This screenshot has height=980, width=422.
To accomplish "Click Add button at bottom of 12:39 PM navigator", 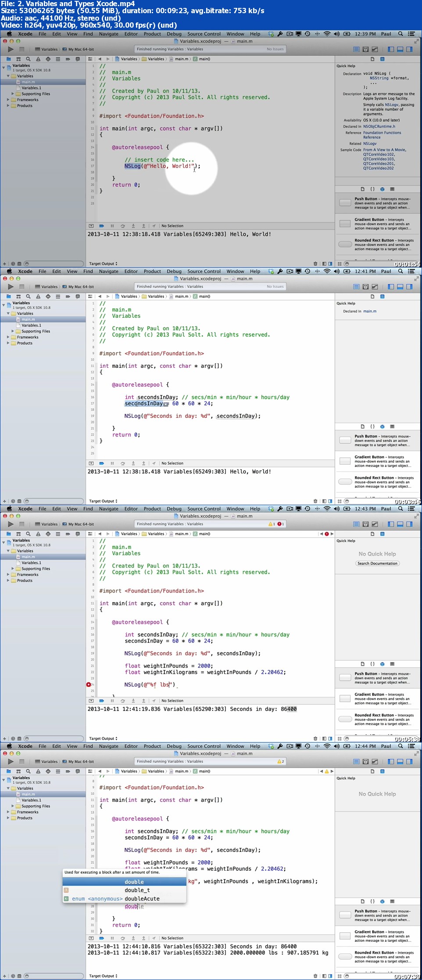I will [x=4, y=264].
